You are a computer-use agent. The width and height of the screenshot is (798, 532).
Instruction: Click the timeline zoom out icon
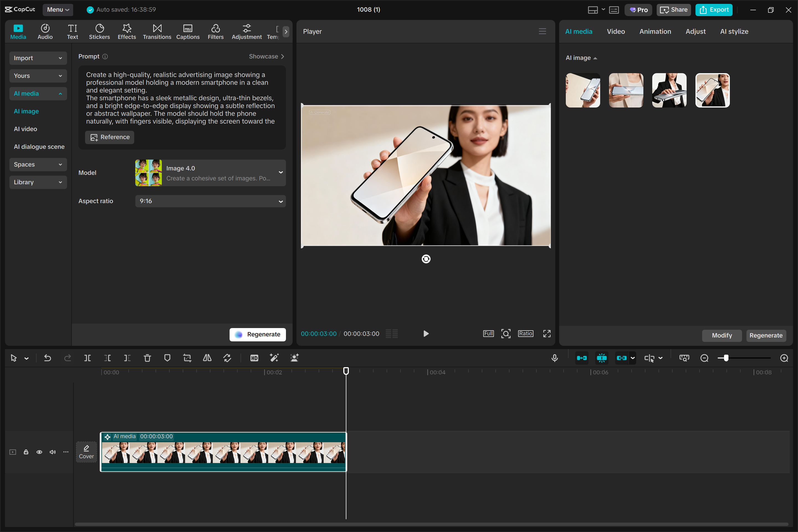point(704,358)
